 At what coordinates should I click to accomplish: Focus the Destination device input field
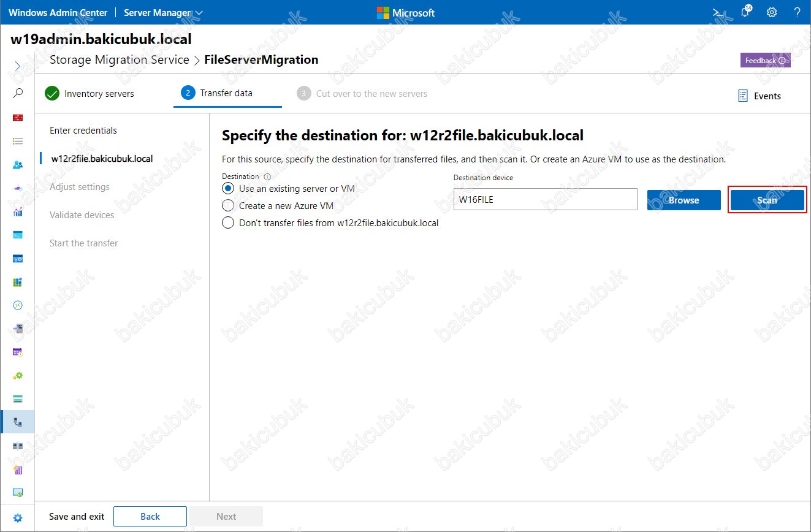(546, 199)
